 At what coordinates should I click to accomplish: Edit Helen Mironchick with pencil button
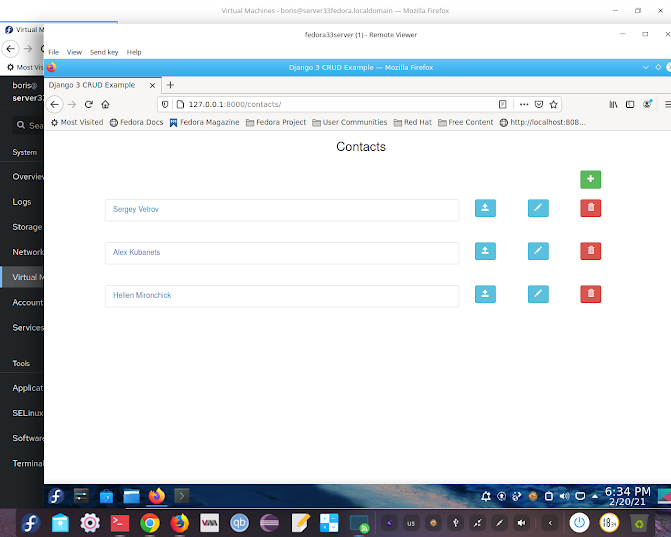(x=538, y=294)
